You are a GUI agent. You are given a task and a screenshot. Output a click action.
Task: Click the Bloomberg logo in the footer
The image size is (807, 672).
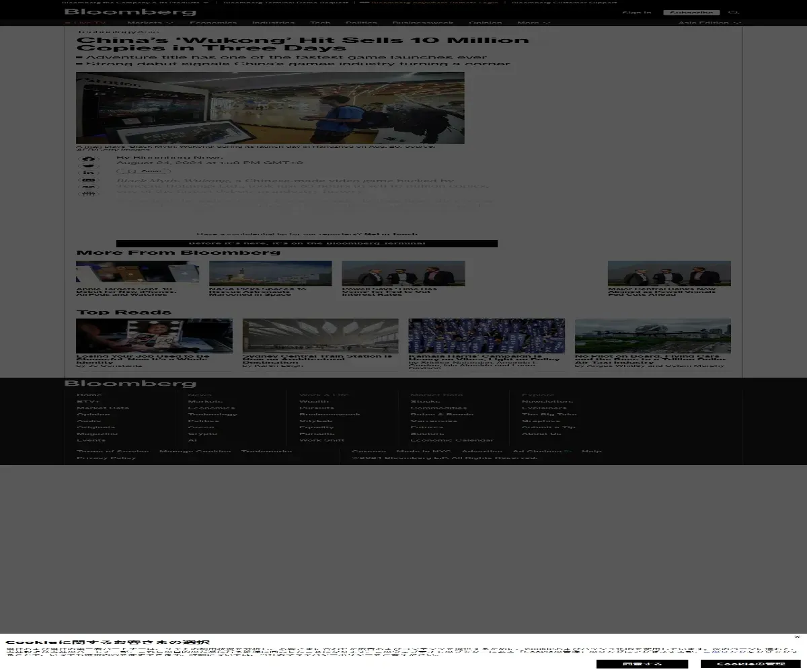click(130, 383)
